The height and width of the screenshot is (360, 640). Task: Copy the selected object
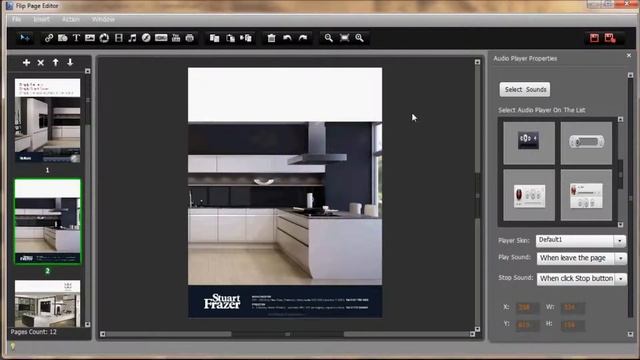214,38
